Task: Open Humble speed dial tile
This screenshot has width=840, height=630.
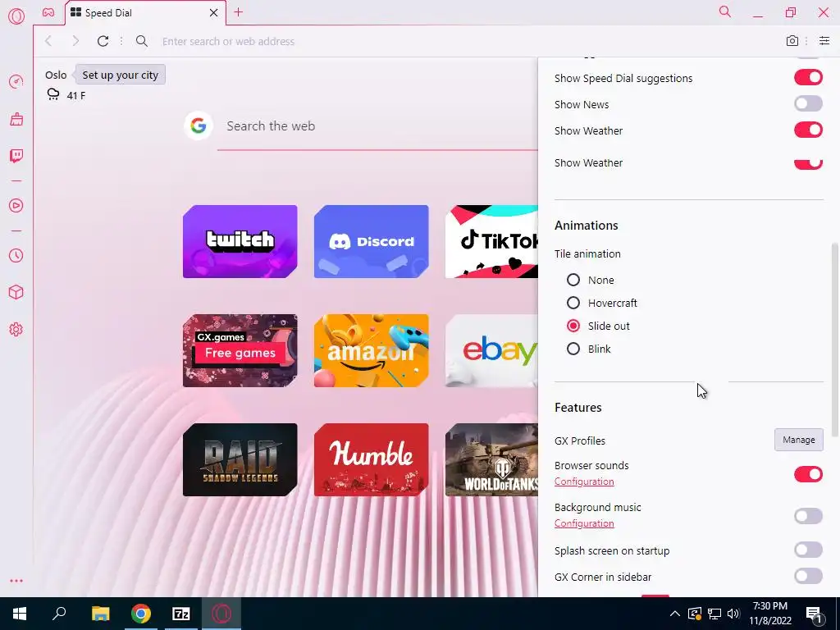Action: tap(372, 459)
